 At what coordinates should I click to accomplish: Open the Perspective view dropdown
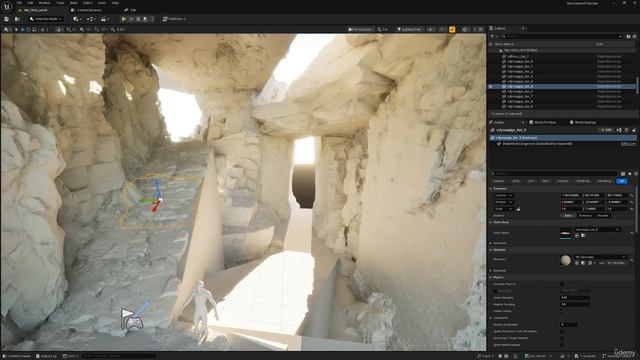[361, 29]
